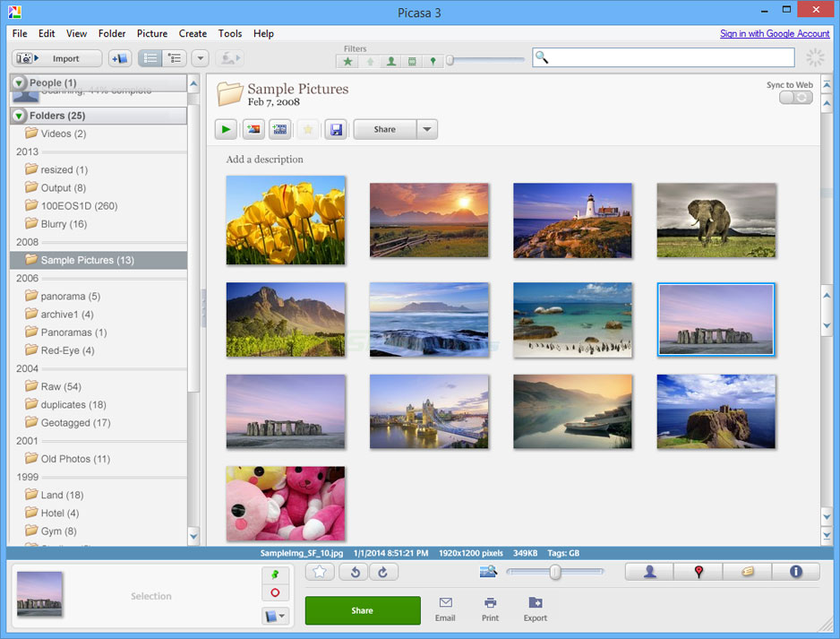Toggle the starred photos filter
Screen dimensions: 840x639
347,61
